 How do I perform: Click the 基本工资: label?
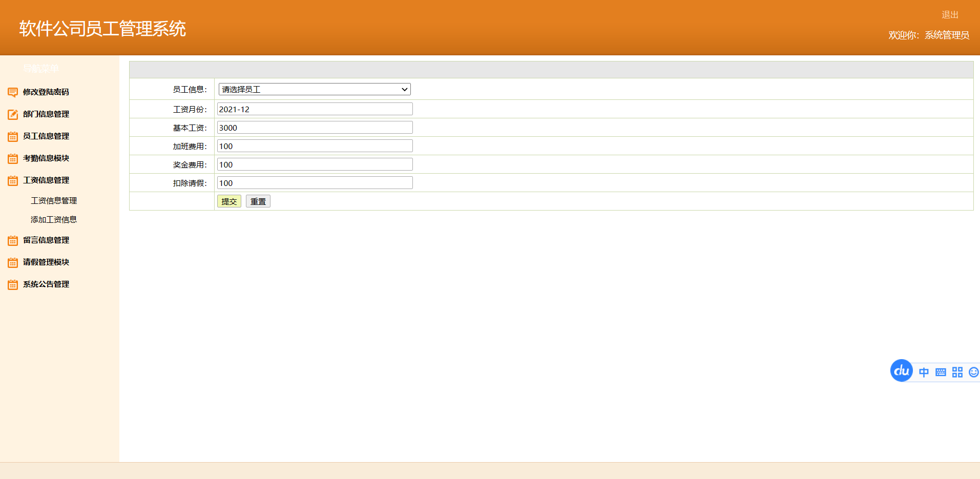190,128
